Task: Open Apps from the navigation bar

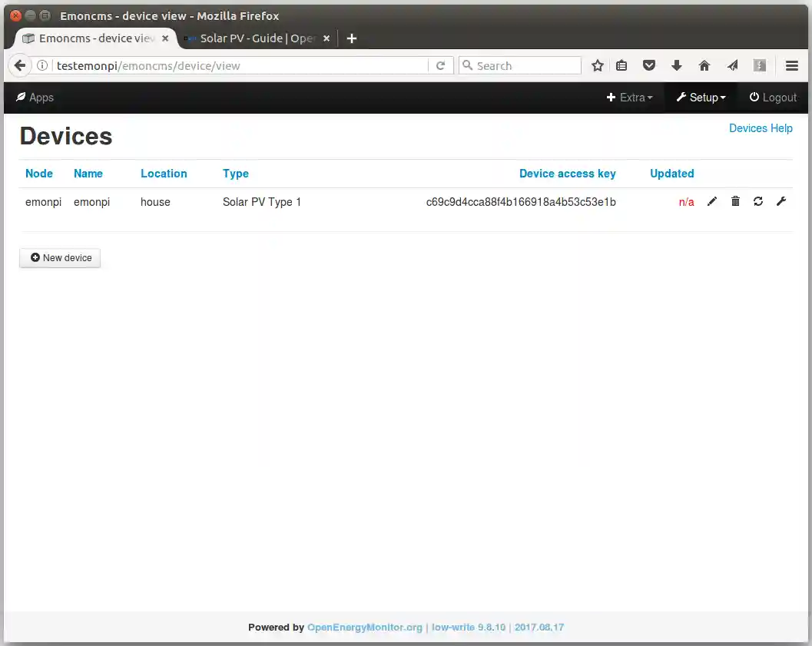Action: [x=35, y=98]
